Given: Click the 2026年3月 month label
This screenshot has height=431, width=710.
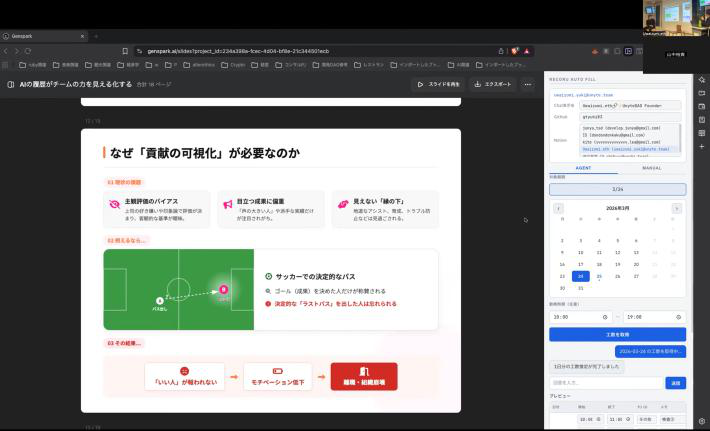Looking at the screenshot, I should click(617, 208).
